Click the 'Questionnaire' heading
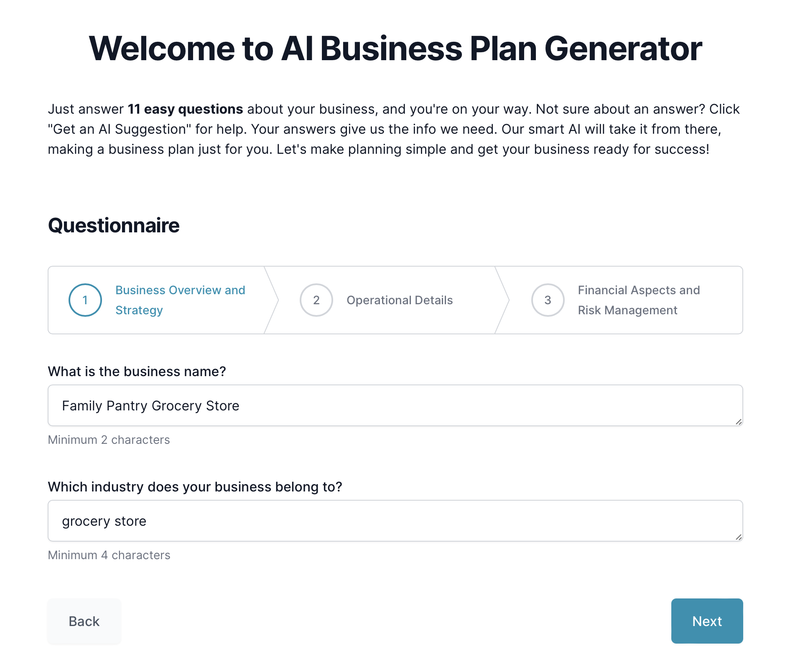785x672 pixels. click(x=114, y=225)
